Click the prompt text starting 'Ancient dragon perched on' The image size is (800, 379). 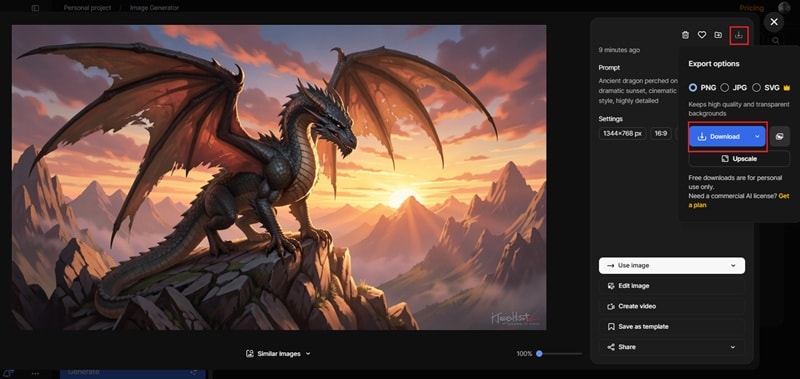pos(638,91)
